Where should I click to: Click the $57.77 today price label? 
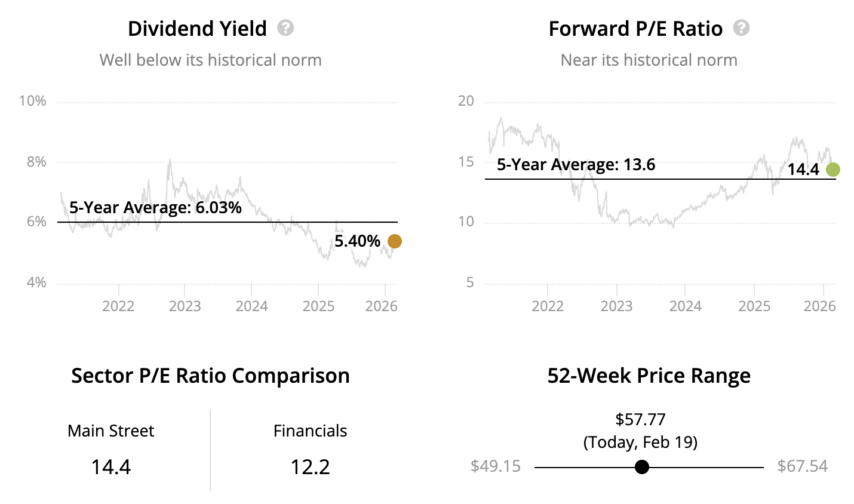[640, 419]
